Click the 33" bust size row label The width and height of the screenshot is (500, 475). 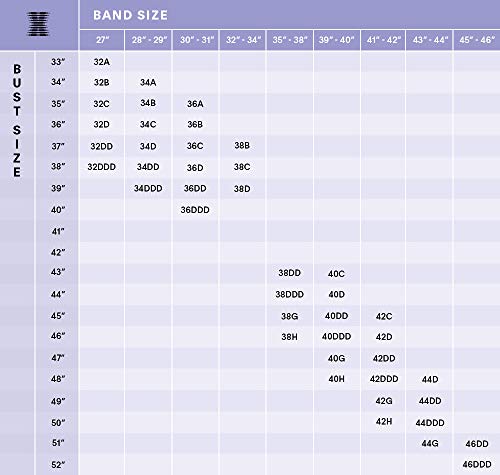58,62
